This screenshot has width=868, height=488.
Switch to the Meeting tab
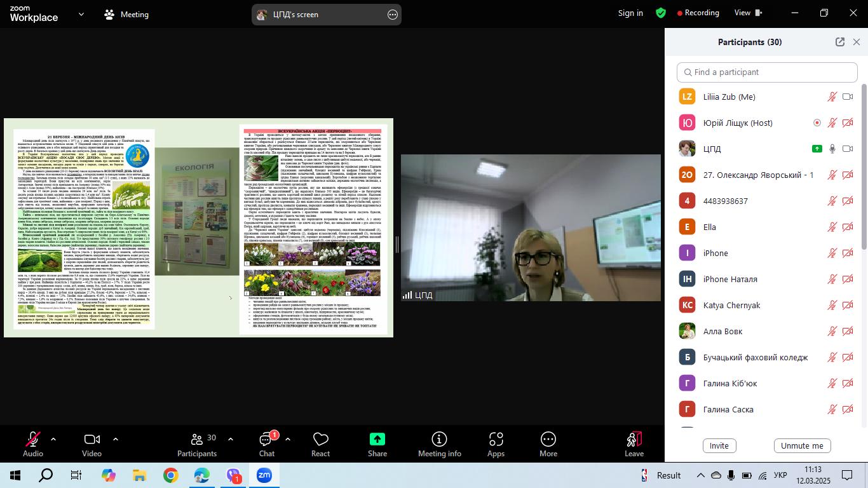point(126,14)
